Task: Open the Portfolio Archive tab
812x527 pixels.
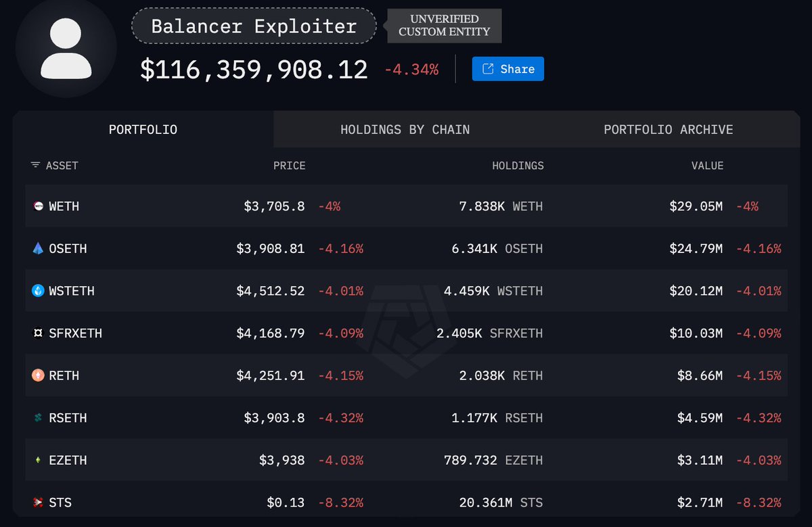Action: [x=668, y=129]
